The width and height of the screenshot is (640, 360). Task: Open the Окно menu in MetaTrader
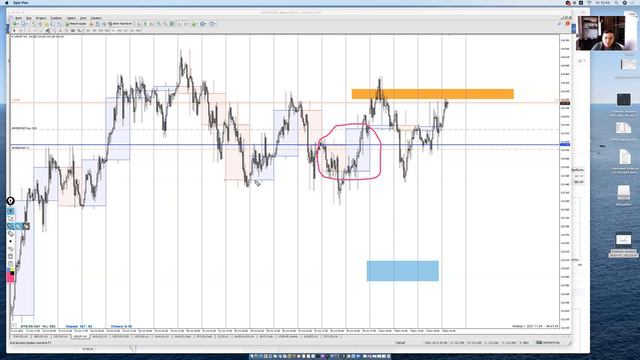[x=83, y=18]
